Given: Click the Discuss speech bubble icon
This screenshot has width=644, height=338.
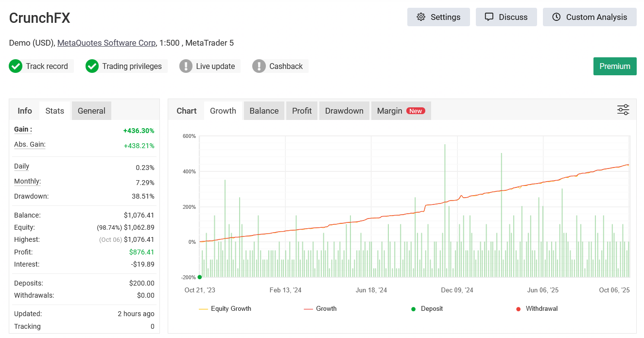Looking at the screenshot, I should [488, 17].
